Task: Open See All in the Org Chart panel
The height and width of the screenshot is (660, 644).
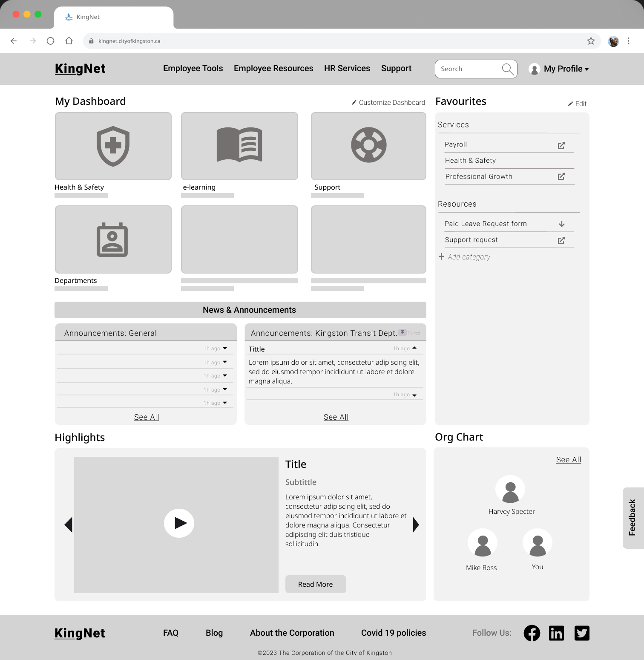Action: pos(568,459)
